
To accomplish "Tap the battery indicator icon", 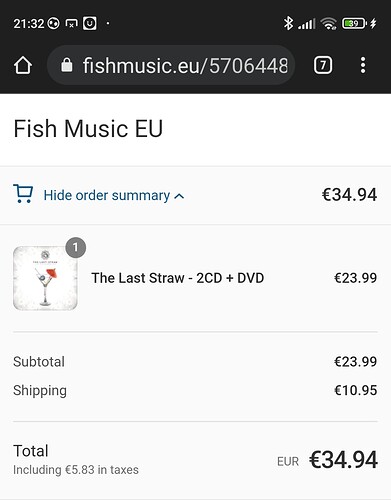I will tap(355, 24).
